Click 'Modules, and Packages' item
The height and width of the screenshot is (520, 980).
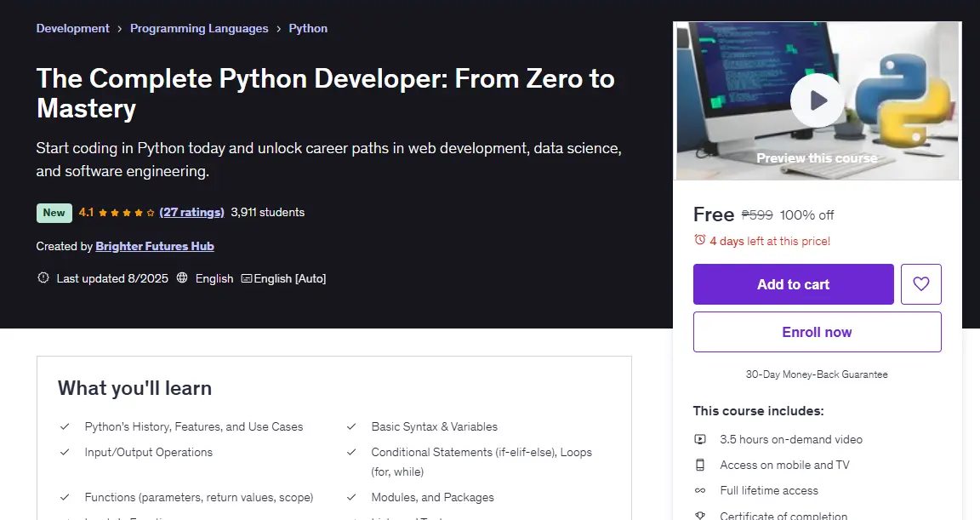[x=432, y=498]
